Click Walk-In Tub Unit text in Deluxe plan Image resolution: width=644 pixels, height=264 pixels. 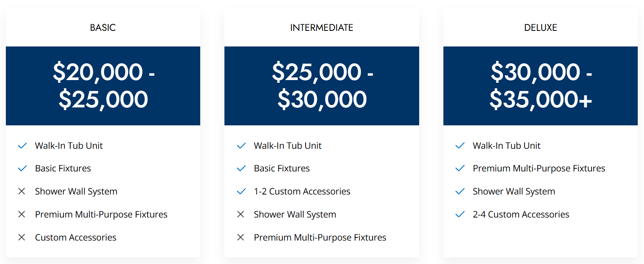click(506, 146)
